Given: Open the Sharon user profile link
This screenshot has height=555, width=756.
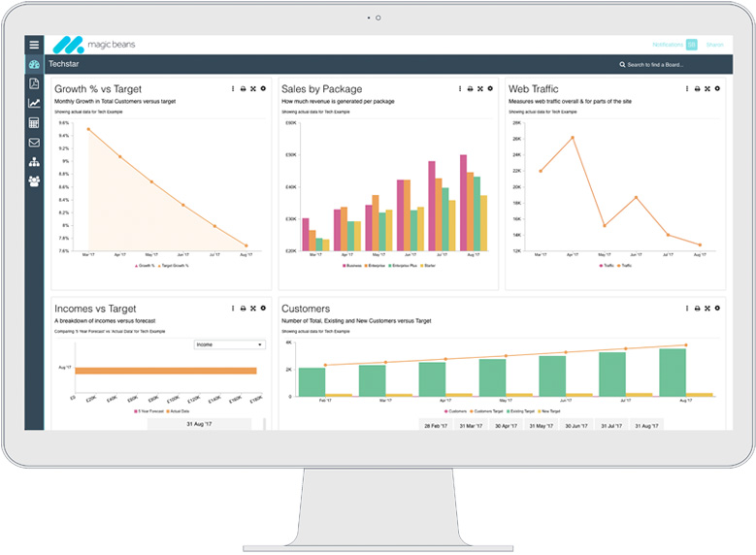Looking at the screenshot, I should (714, 45).
